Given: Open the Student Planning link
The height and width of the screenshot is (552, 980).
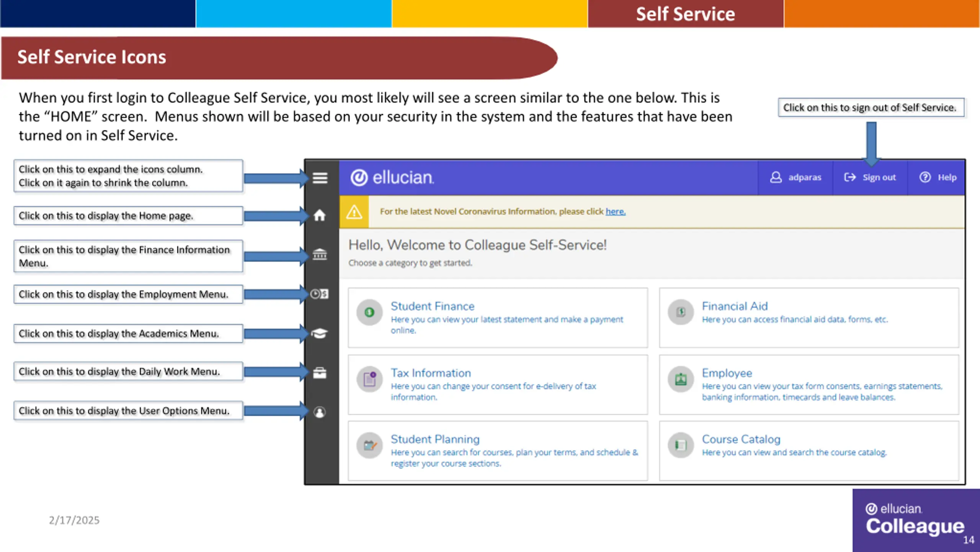Looking at the screenshot, I should pos(435,439).
